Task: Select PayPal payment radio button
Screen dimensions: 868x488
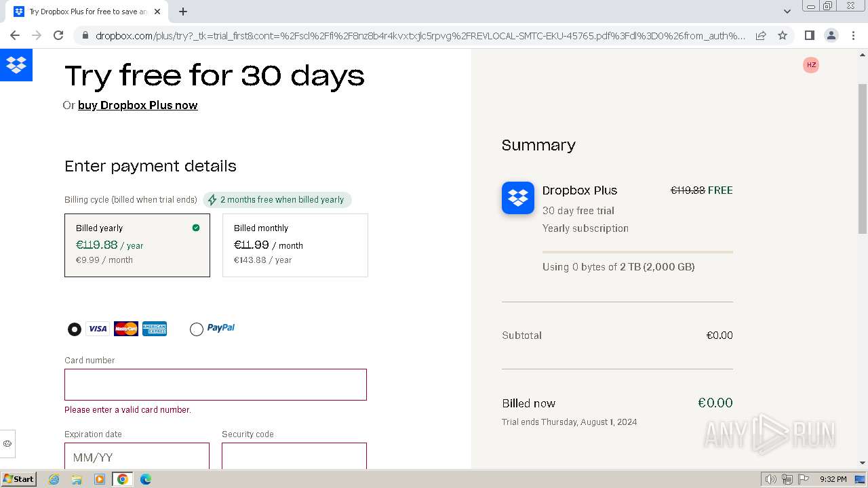Action: 197,329
